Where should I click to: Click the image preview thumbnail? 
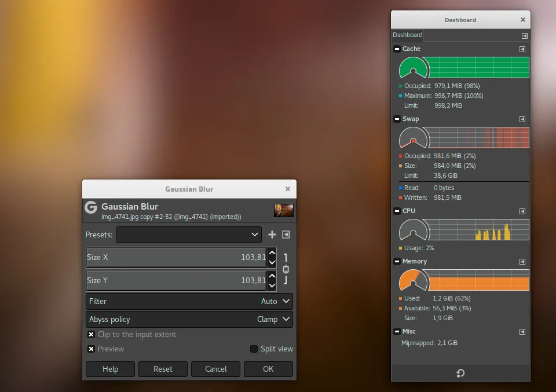click(x=284, y=210)
